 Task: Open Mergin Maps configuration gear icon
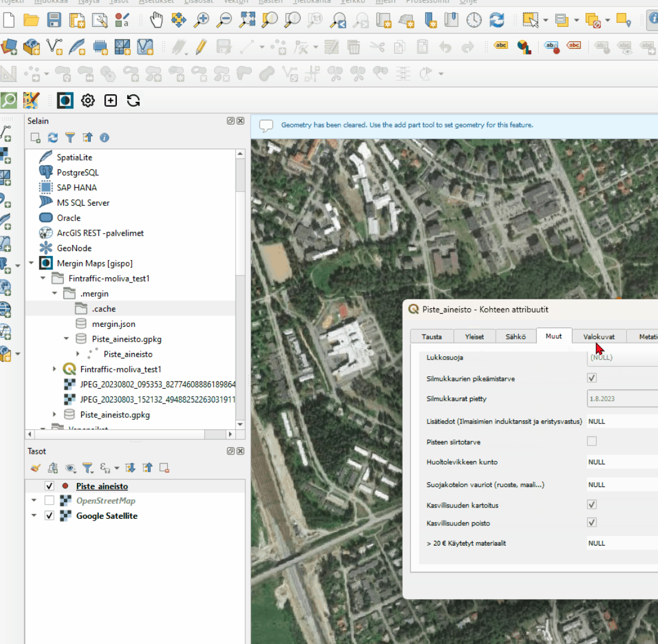(x=88, y=101)
